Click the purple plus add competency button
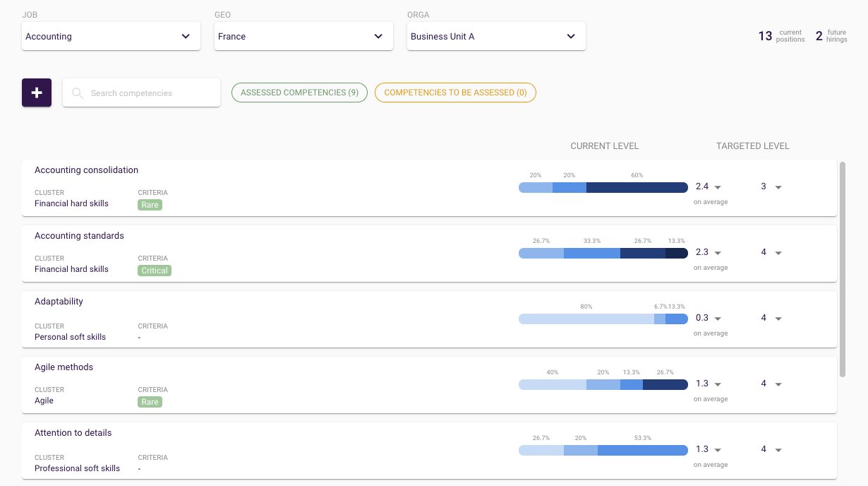 (x=37, y=93)
